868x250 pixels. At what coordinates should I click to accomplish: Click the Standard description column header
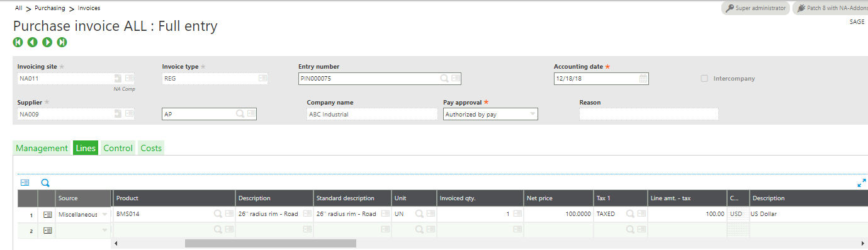click(x=352, y=198)
